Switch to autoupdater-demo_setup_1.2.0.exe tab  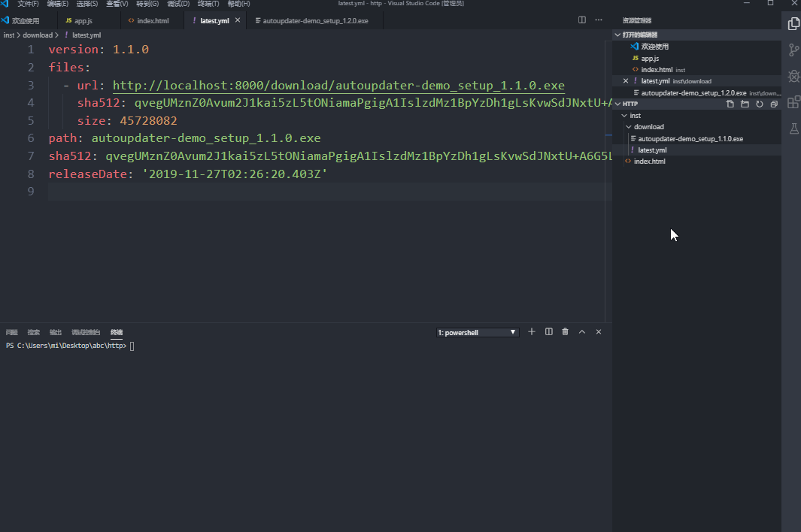[315, 21]
